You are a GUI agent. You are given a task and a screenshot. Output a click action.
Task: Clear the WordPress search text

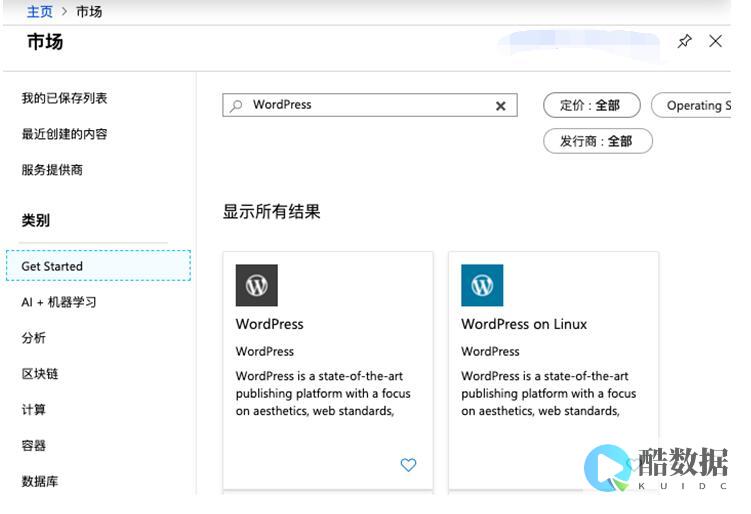pos(501,106)
